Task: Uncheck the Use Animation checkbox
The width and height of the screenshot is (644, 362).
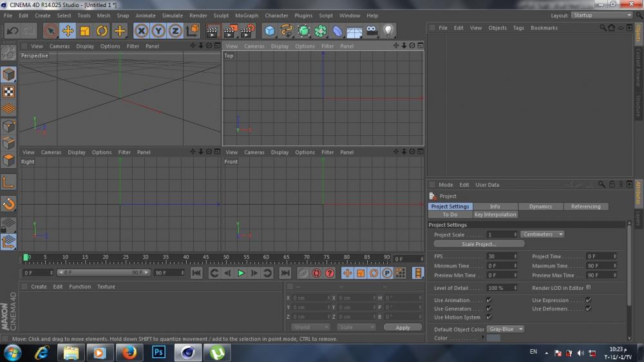Action: tap(489, 300)
